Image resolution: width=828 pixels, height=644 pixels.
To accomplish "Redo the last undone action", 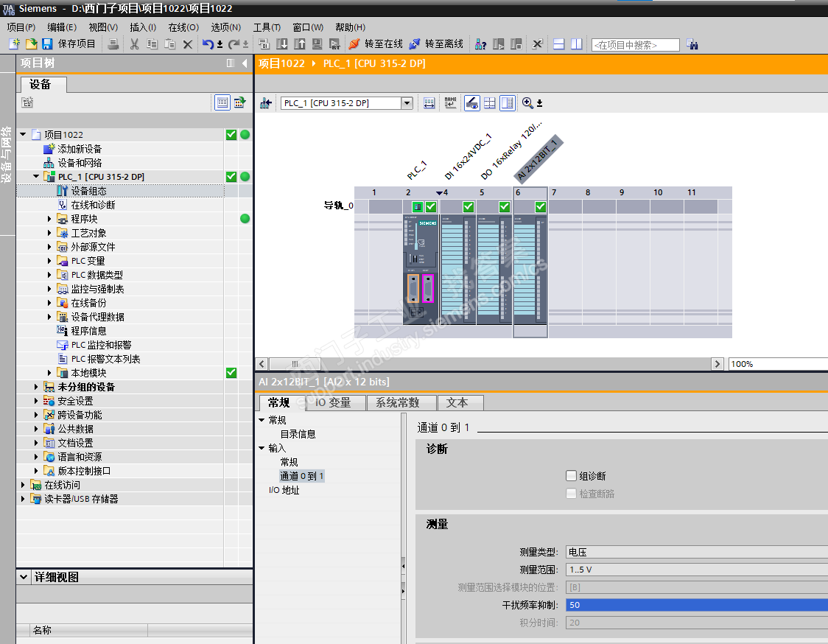I will click(234, 44).
